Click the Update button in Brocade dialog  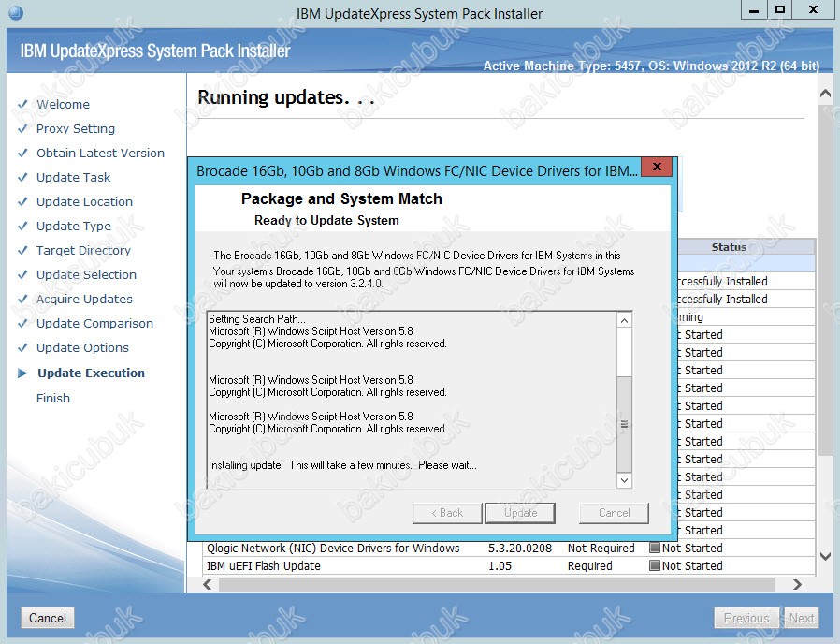[520, 513]
